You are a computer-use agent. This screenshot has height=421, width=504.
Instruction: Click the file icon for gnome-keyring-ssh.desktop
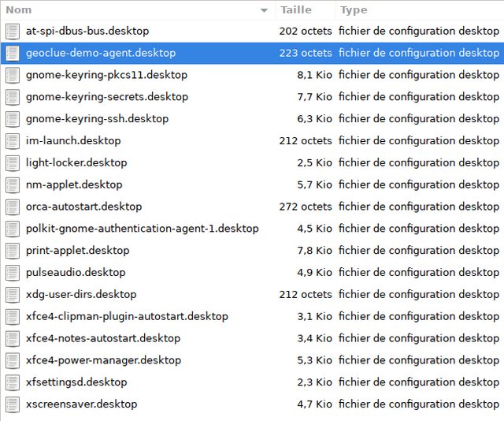pyautogui.click(x=13, y=119)
